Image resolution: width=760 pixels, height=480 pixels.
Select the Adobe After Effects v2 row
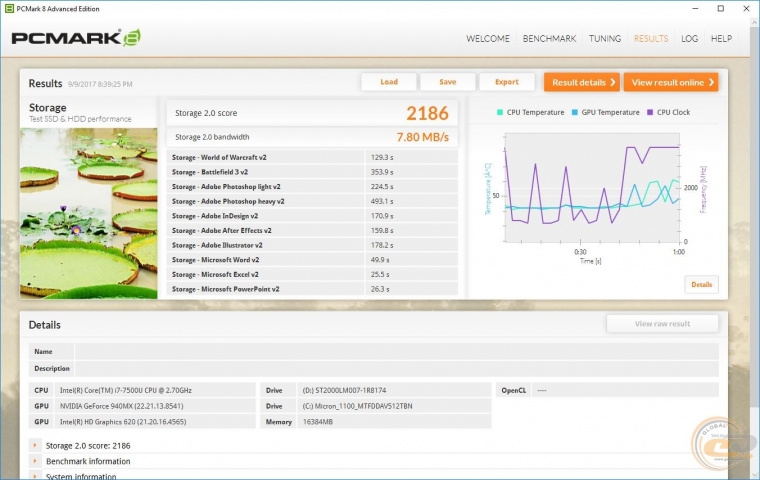point(312,230)
